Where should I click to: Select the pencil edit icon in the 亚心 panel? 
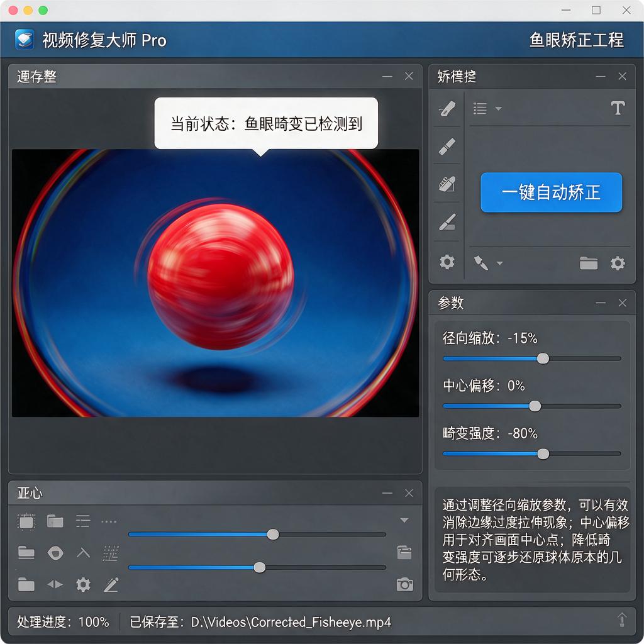click(x=111, y=584)
